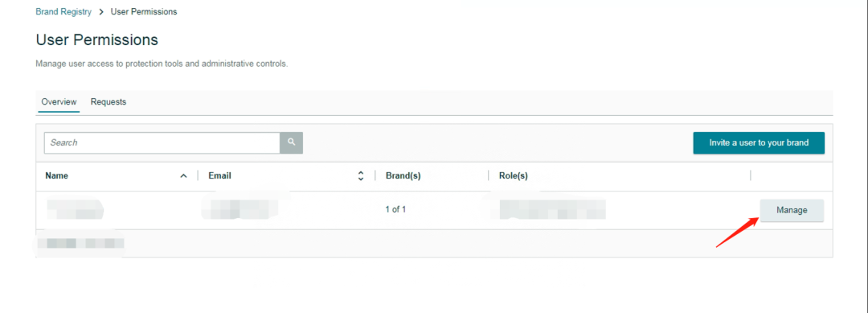Click the Email column header
Image resolution: width=868 pixels, height=313 pixels.
pos(219,176)
